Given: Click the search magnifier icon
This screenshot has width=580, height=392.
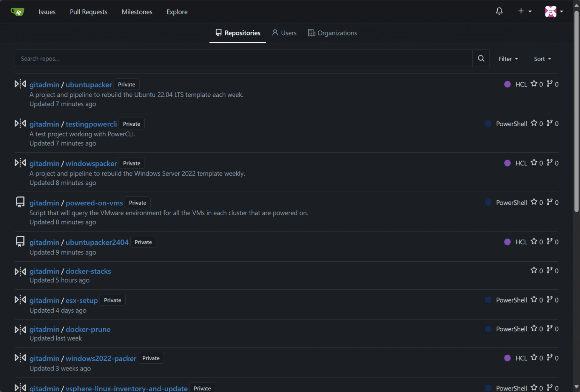Looking at the screenshot, I should point(481,58).
